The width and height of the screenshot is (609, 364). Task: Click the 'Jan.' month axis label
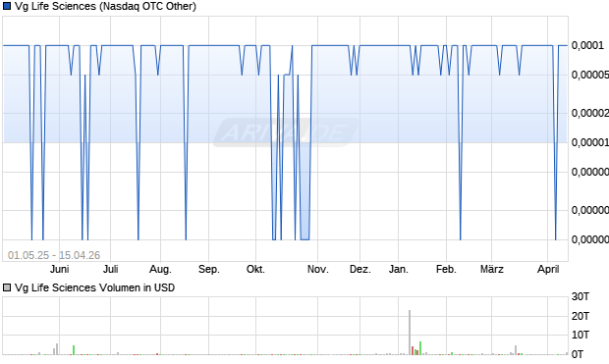pyautogui.click(x=399, y=269)
